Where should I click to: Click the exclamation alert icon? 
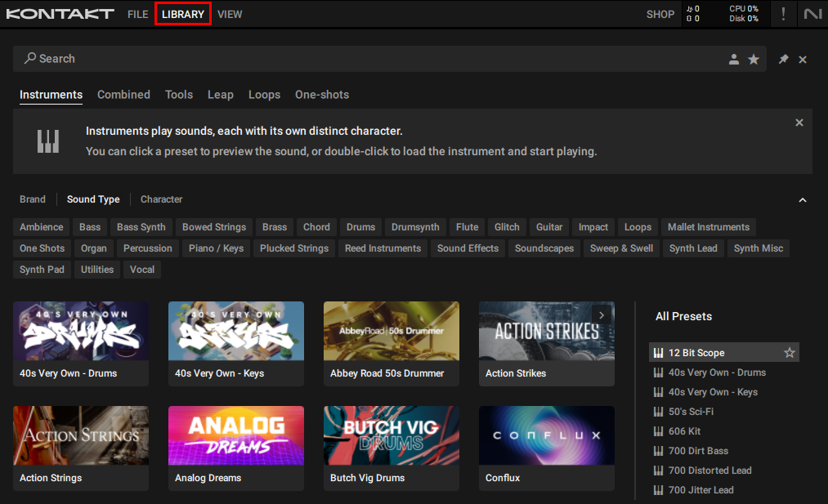(783, 14)
